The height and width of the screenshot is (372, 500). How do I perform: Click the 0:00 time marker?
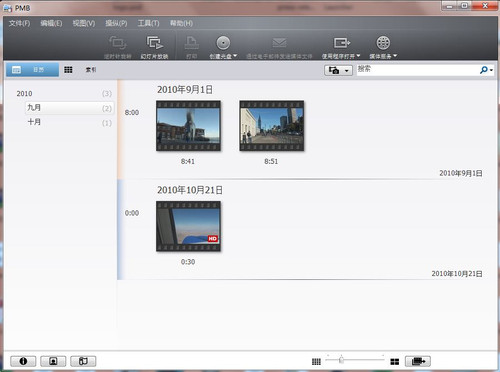coord(132,213)
